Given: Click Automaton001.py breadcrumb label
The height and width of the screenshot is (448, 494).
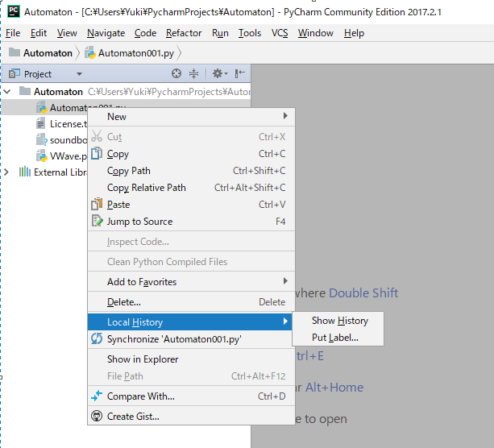Looking at the screenshot, I should 135,53.
